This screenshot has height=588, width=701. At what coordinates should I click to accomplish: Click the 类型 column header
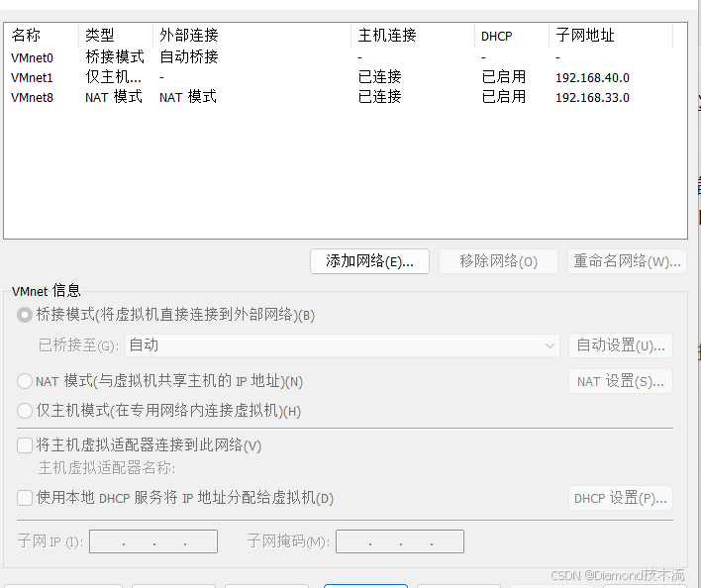tap(116, 36)
